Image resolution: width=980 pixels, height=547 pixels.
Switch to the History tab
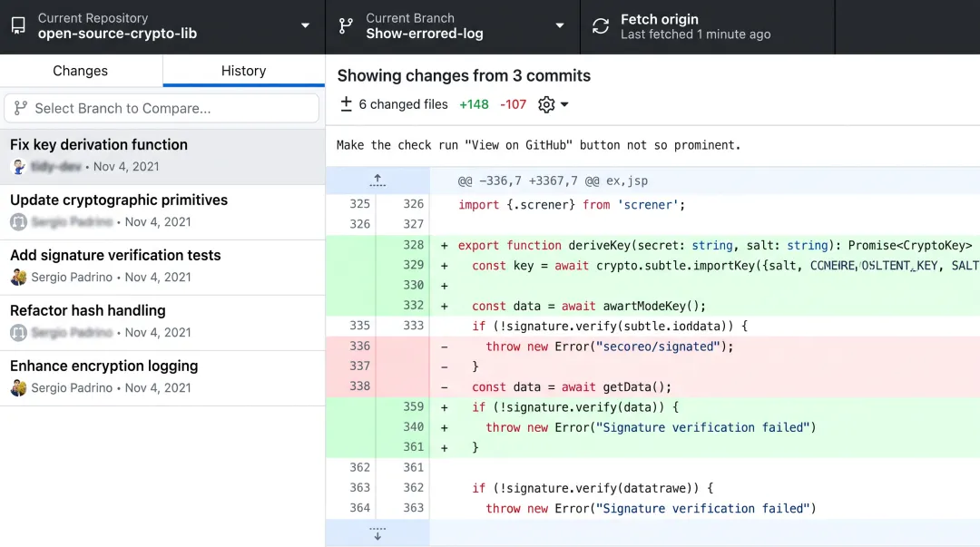[x=244, y=71]
